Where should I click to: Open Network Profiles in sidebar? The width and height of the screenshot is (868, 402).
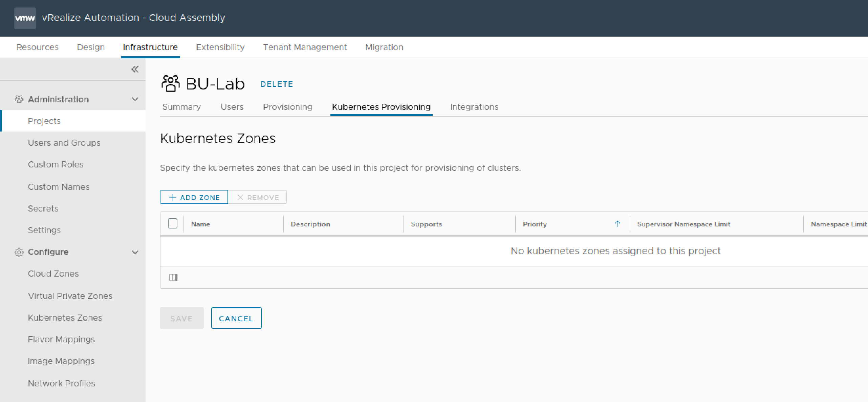61,383
